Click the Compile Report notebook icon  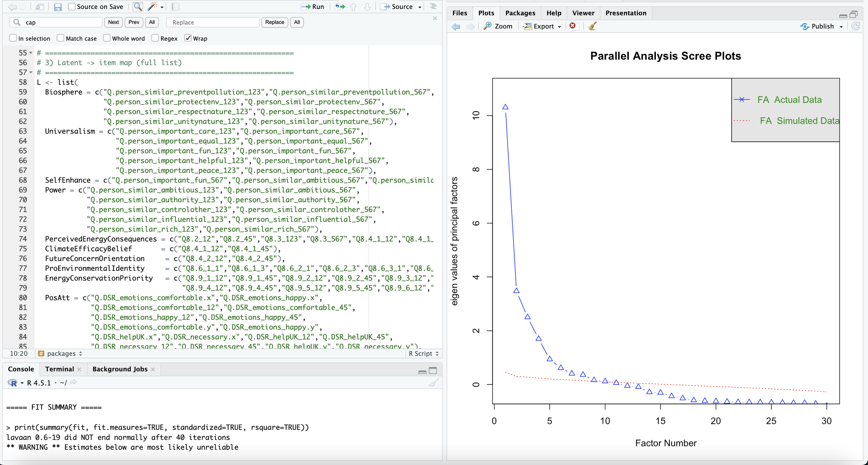(x=176, y=7)
